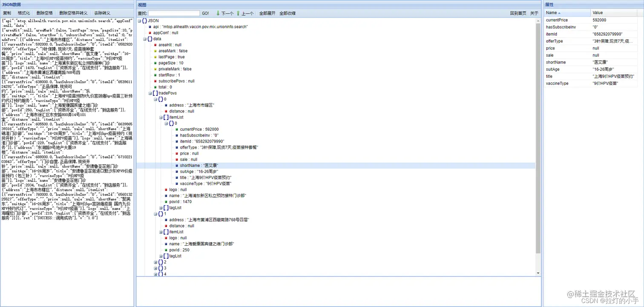Sort by the Value column header

click(x=614, y=13)
